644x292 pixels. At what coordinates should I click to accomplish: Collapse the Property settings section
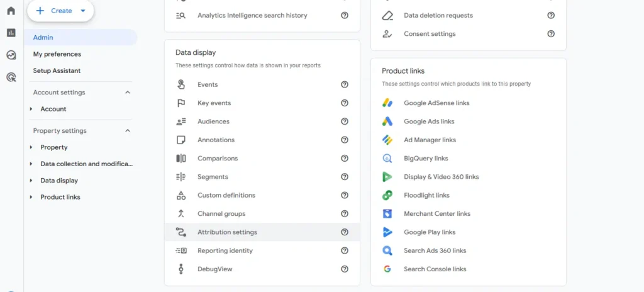point(128,131)
